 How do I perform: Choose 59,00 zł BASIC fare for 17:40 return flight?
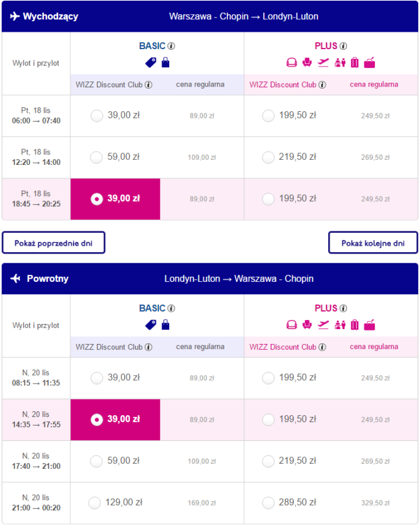(97, 461)
